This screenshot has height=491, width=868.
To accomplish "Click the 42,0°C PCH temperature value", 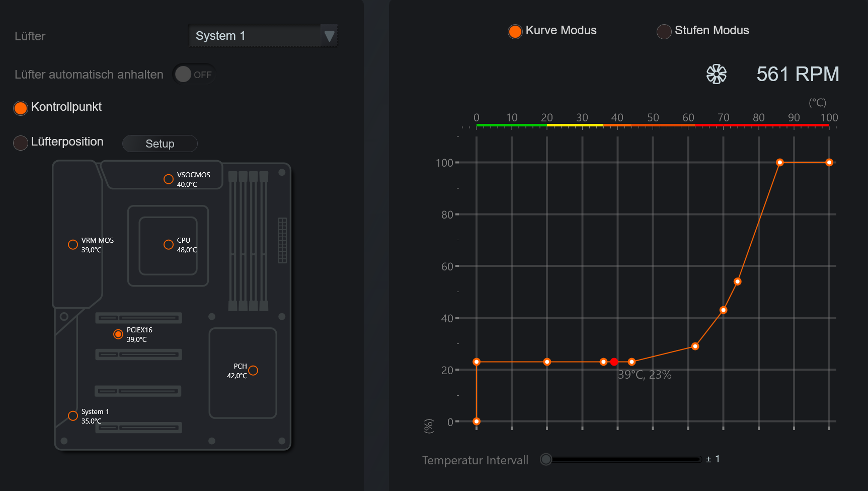I will pyautogui.click(x=236, y=376).
